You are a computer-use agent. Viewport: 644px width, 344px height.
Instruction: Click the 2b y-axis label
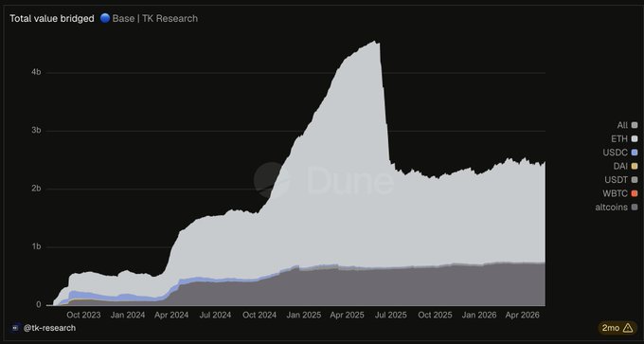(36, 189)
